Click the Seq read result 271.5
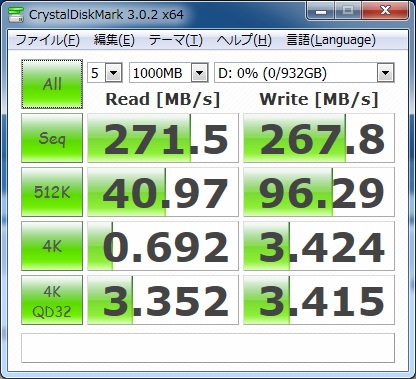The width and height of the screenshot is (416, 379). click(163, 138)
